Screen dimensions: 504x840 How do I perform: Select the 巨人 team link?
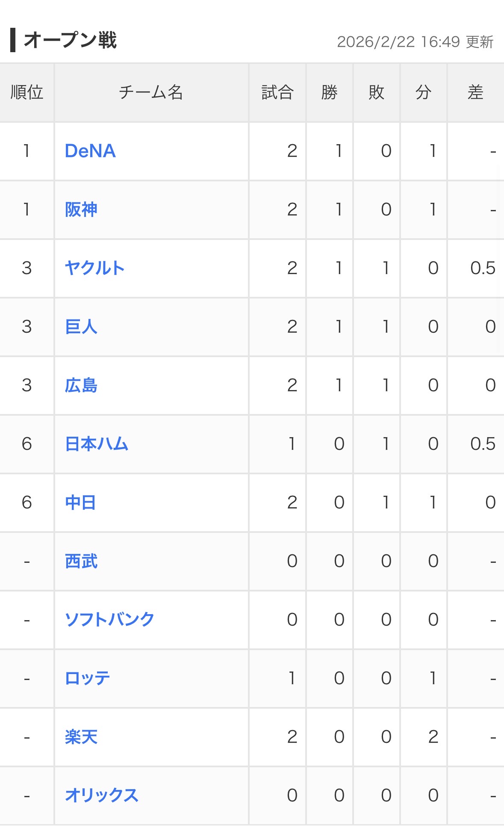pos(81,327)
